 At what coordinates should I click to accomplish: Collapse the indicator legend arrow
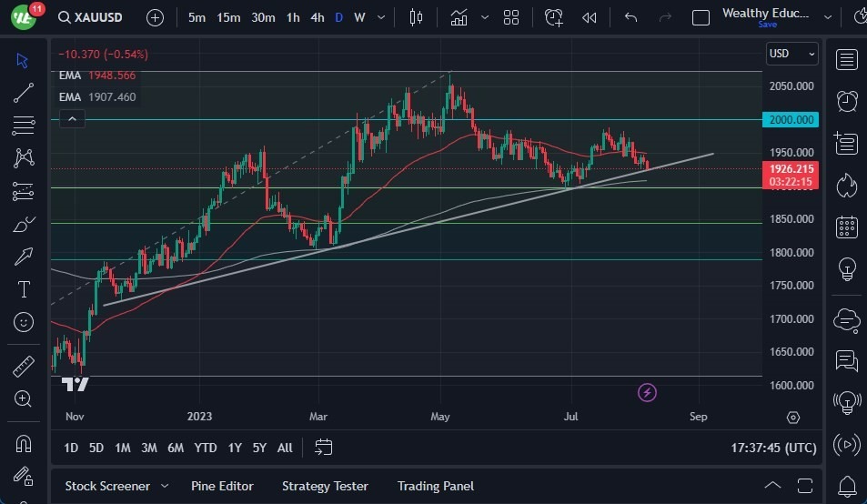pyautogui.click(x=72, y=118)
